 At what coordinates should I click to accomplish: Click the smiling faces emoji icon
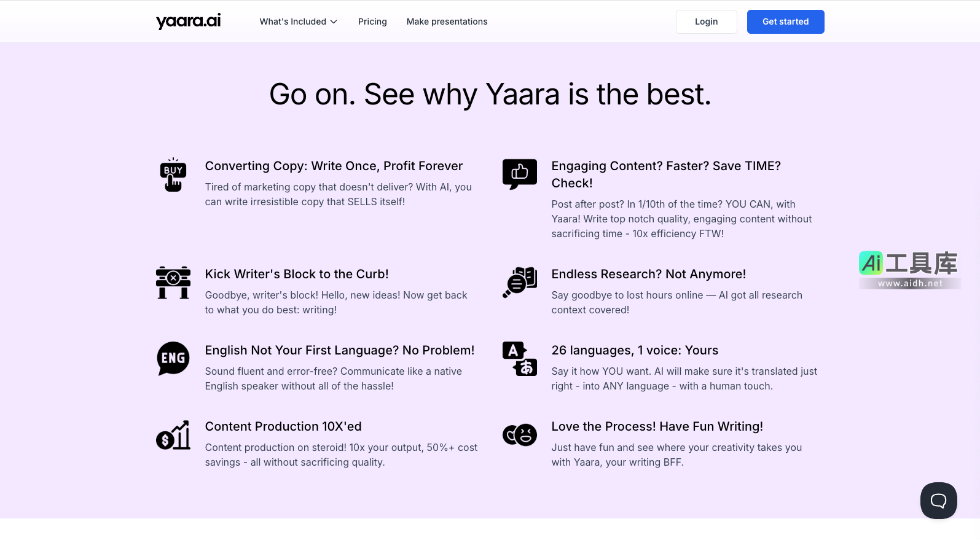[519, 435]
